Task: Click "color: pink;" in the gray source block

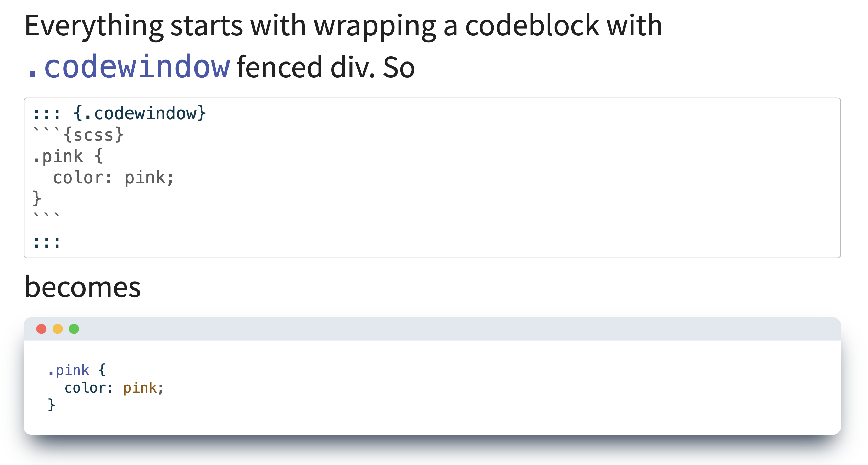Action: 113,178
